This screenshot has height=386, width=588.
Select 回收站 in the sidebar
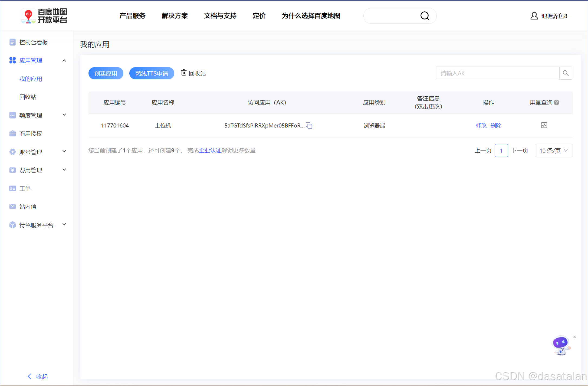point(28,97)
